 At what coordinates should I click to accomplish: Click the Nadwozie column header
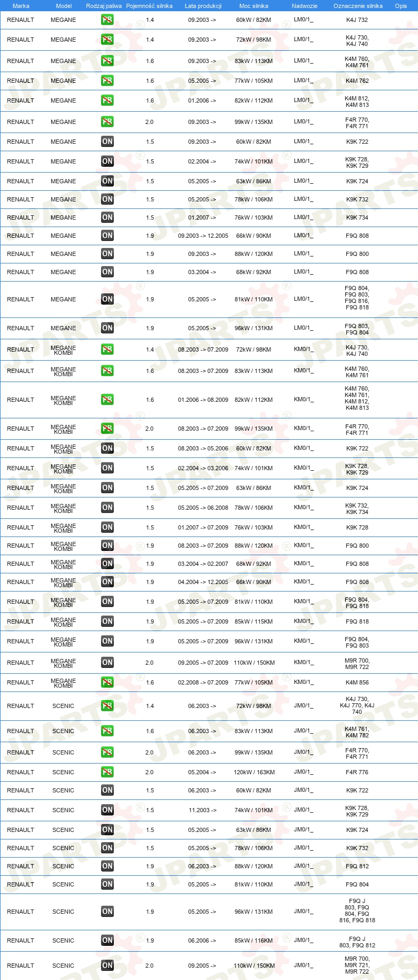pyautogui.click(x=305, y=6)
